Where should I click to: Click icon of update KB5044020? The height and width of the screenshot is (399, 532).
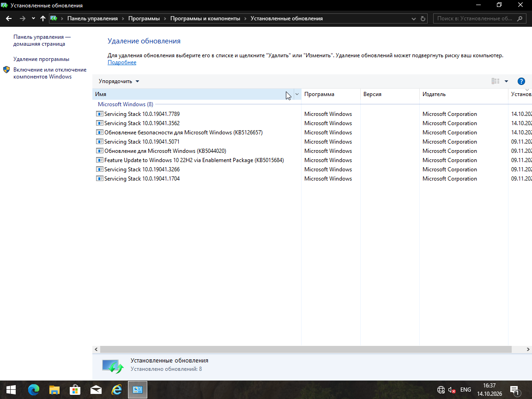pyautogui.click(x=100, y=151)
